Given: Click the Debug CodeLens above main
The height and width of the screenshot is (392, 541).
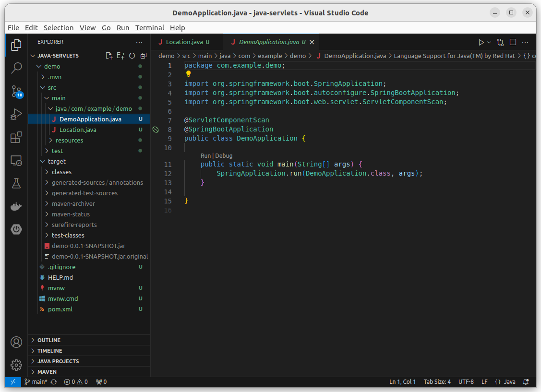Looking at the screenshot, I should (x=224, y=156).
